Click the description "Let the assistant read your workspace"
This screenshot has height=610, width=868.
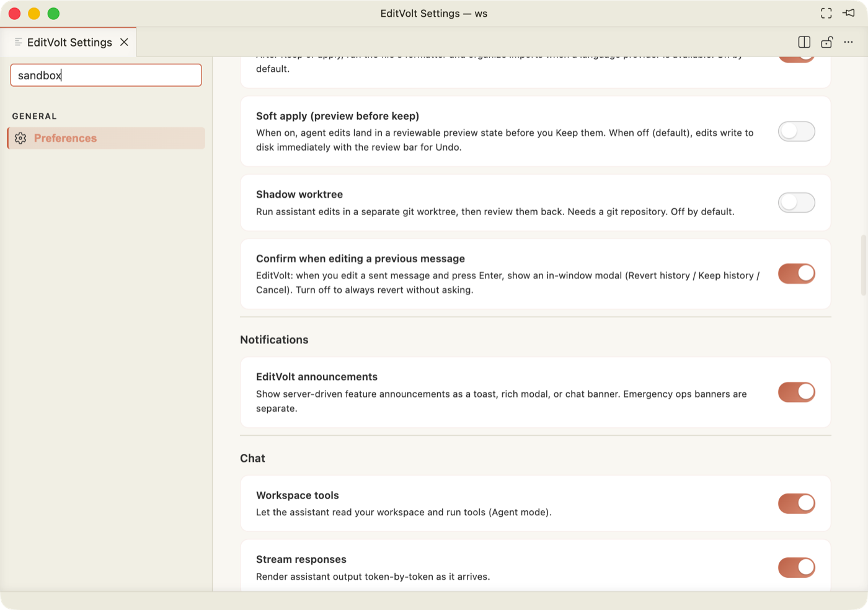(404, 512)
